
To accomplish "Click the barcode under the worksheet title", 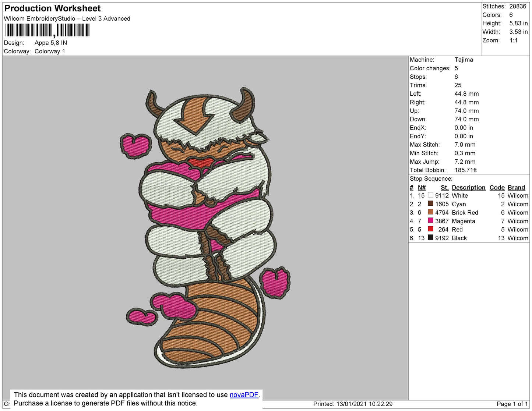I will click(x=47, y=31).
